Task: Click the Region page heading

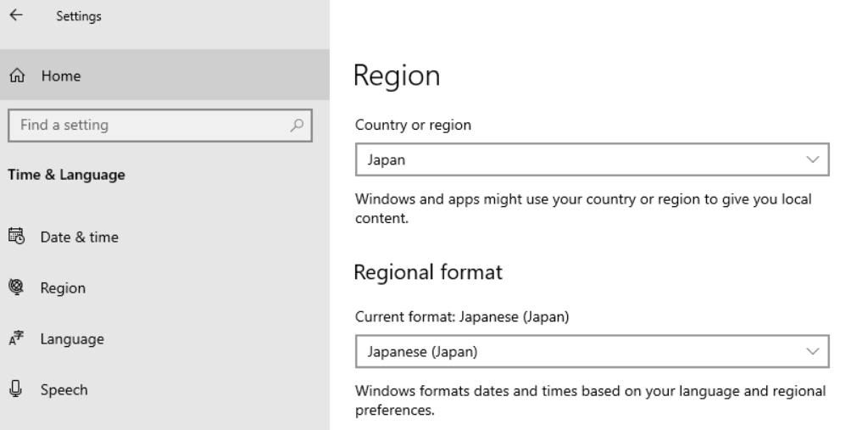Action: tap(397, 76)
